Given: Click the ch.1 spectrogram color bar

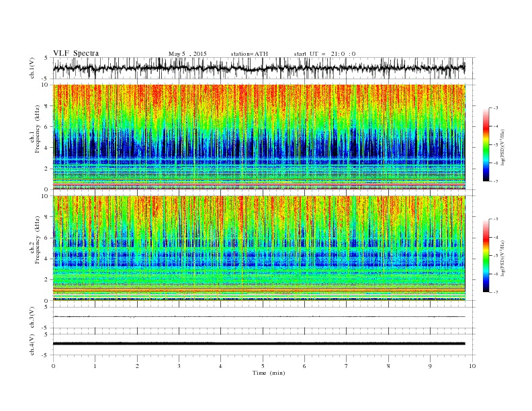Looking at the screenshot, I should [x=486, y=144].
